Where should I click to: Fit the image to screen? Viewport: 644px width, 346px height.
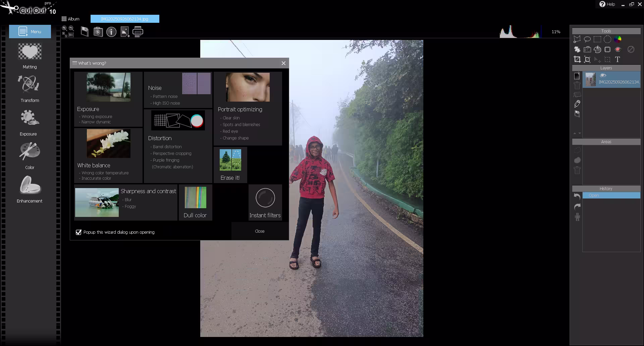(71, 35)
